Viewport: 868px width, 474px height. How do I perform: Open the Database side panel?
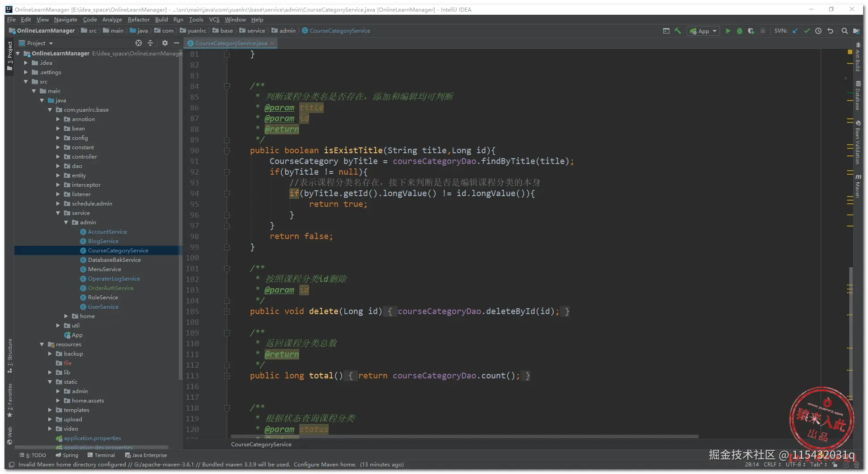click(x=858, y=96)
